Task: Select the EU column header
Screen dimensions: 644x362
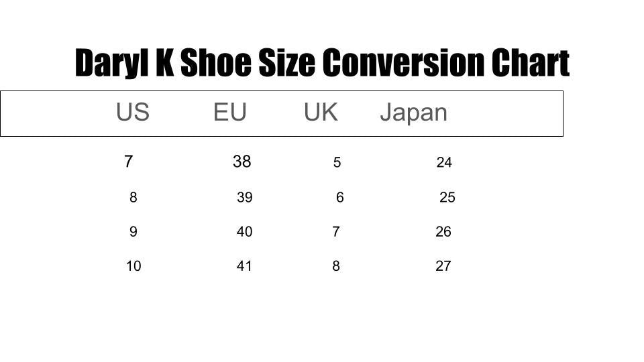Action: coord(229,113)
